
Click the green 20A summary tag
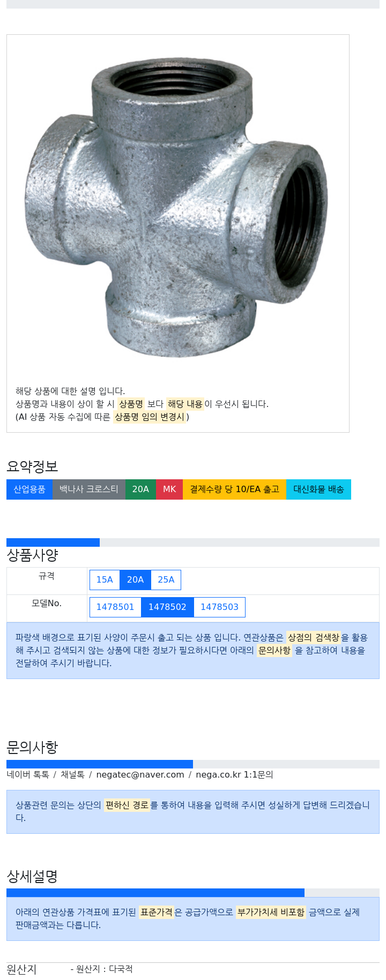click(140, 489)
